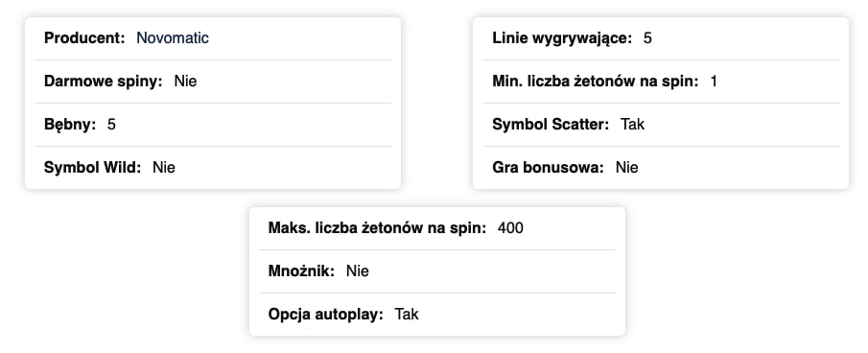868x353 pixels.
Task: Click the Nie value next to Gra bonusowa
Action: pyautogui.click(x=626, y=168)
